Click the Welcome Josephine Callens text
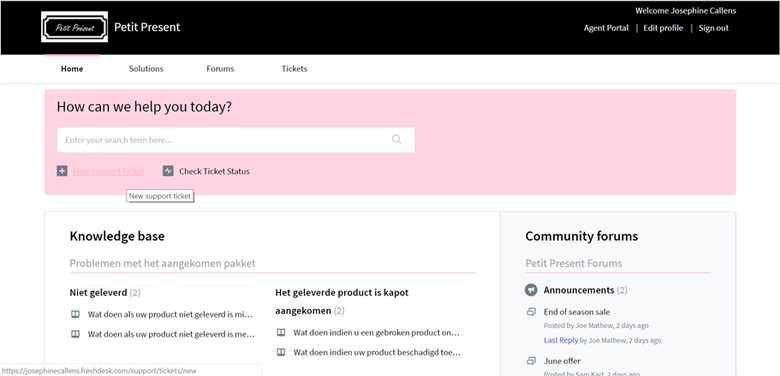Viewport: 780px width, 376px height. (x=685, y=10)
